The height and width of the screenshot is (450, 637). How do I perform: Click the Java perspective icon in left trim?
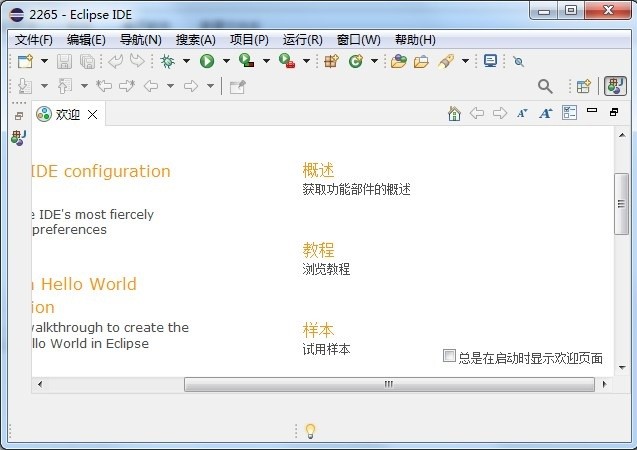coord(19,138)
